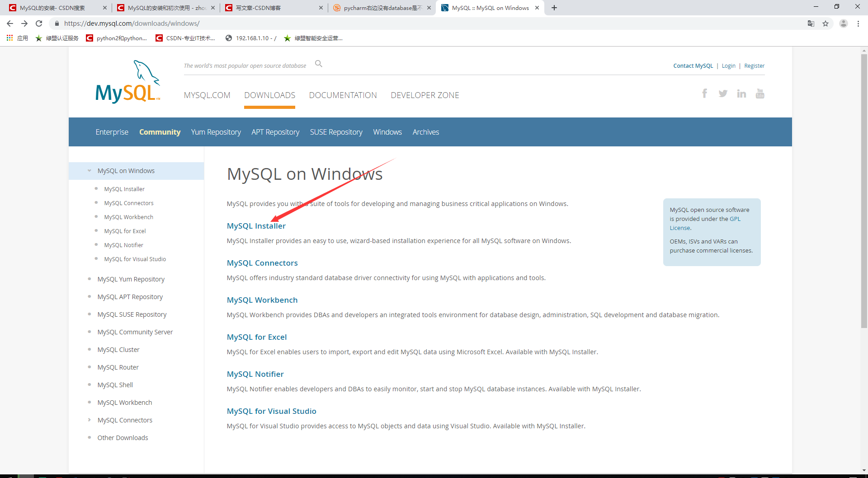The image size is (868, 478).
Task: Open Other Downloads in sidebar
Action: tap(123, 438)
